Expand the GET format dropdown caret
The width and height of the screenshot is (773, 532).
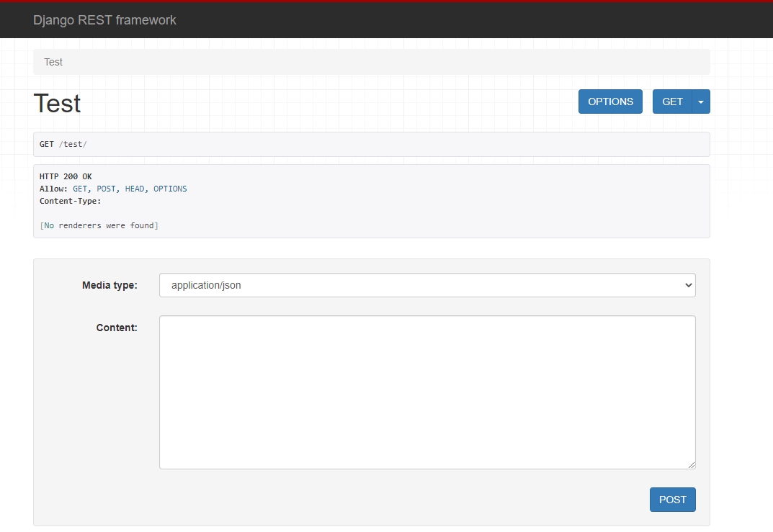click(701, 102)
